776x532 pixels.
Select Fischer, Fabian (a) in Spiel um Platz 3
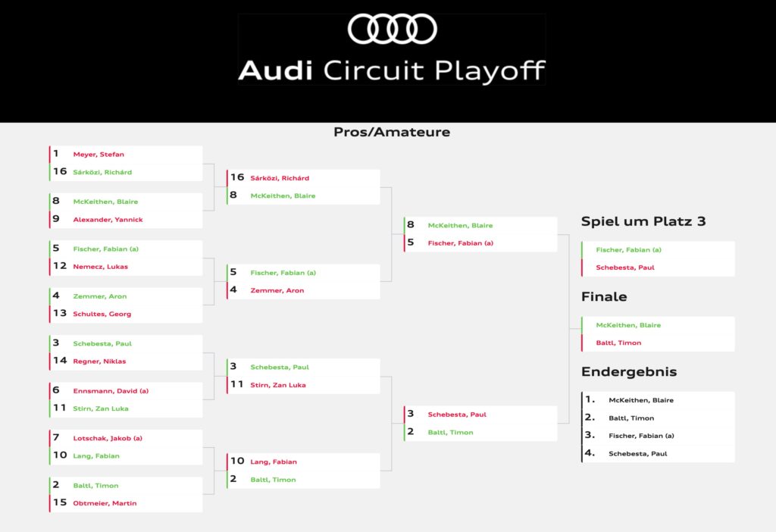pyautogui.click(x=628, y=250)
